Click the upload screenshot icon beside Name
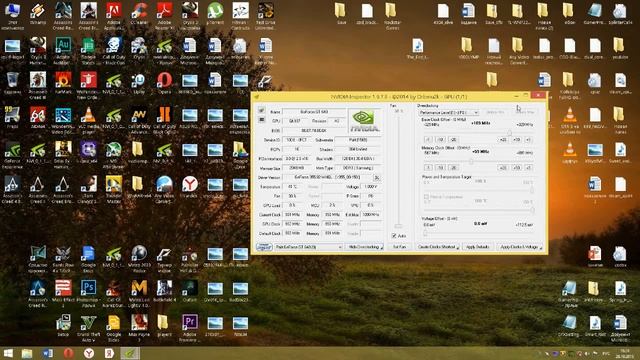The height and width of the screenshot is (360, 640). (x=261, y=110)
